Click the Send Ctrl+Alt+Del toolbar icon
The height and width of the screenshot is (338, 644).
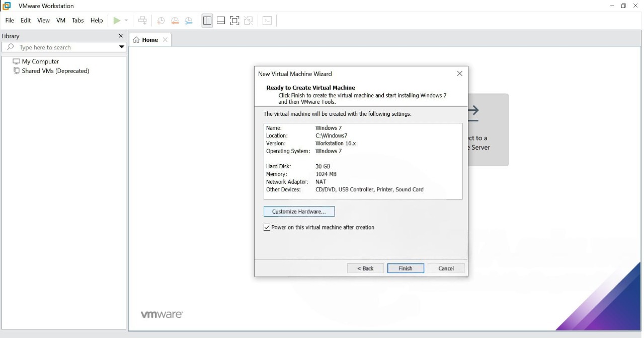[x=143, y=21]
